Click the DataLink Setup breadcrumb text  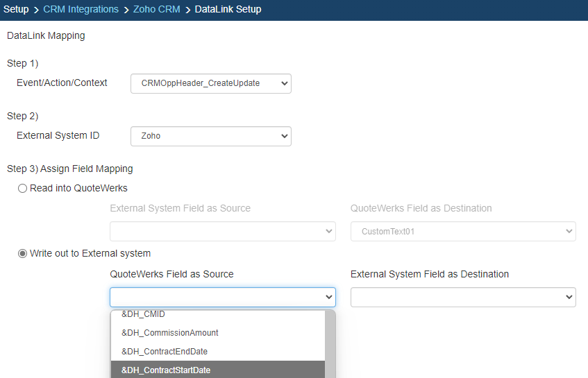228,10
